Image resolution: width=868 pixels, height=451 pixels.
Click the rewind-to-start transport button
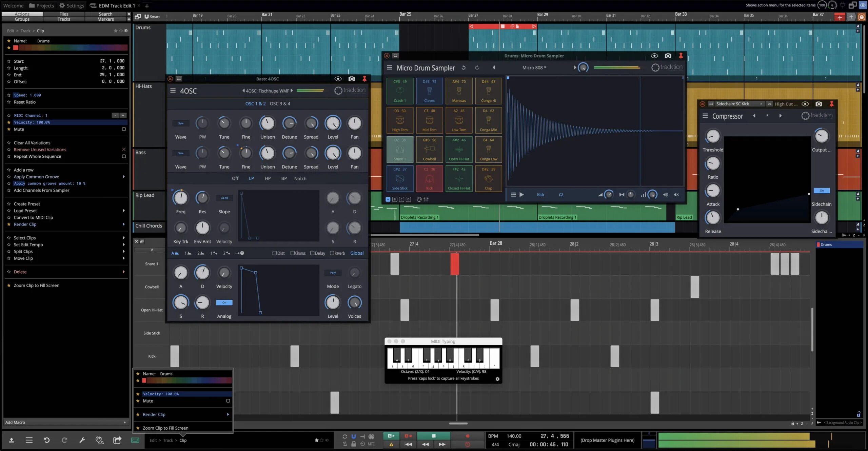(x=408, y=444)
